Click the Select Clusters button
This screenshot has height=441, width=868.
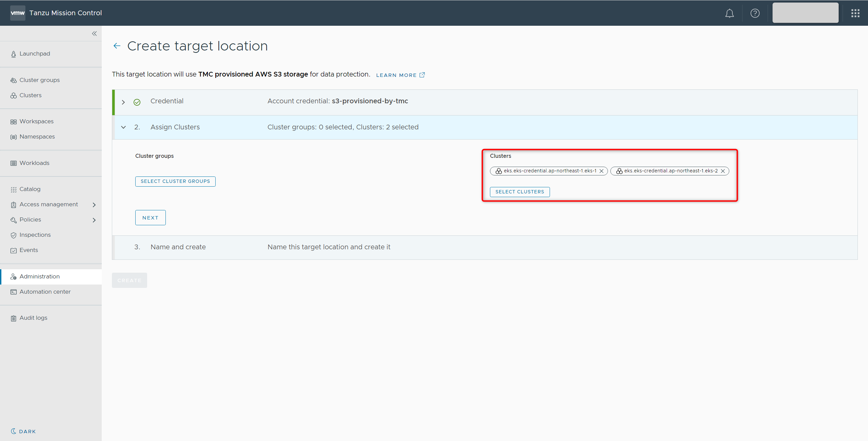[x=519, y=192]
